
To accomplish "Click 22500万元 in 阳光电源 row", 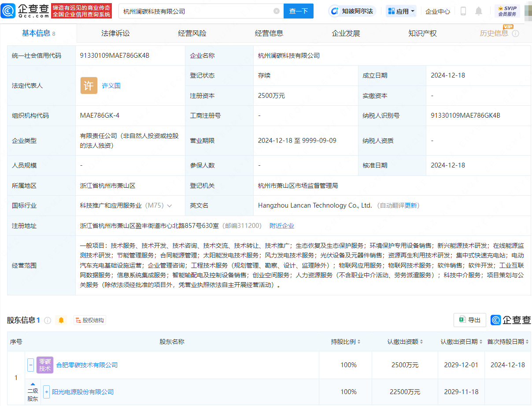I will click(406, 392).
